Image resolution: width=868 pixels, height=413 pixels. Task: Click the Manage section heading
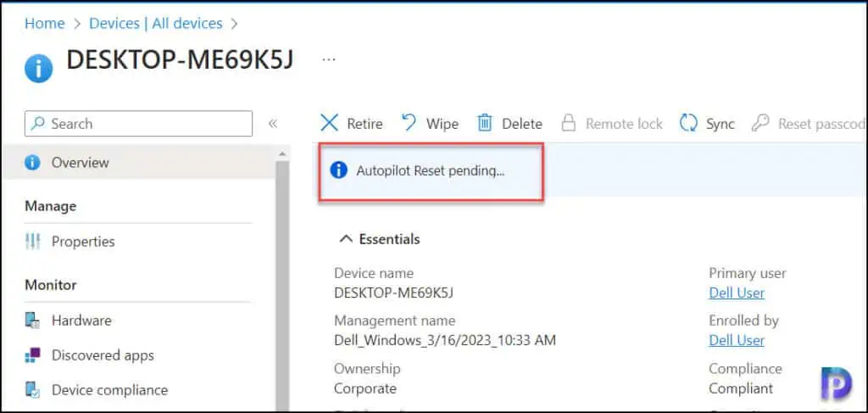point(50,206)
